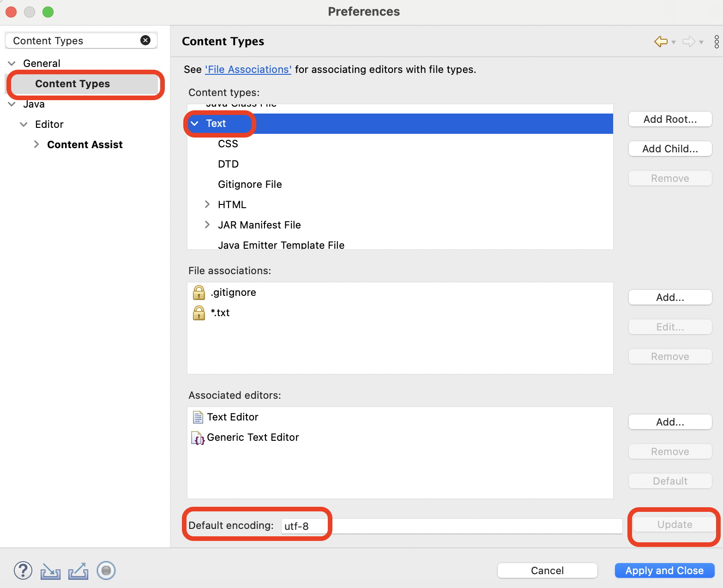Click the Add Root... button

pos(670,120)
